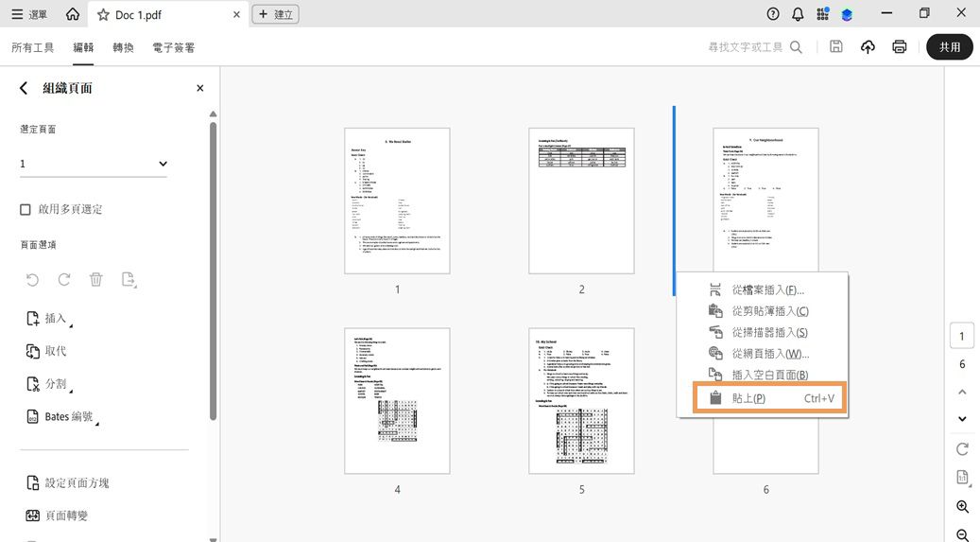Select page 2 thumbnail

point(581,201)
